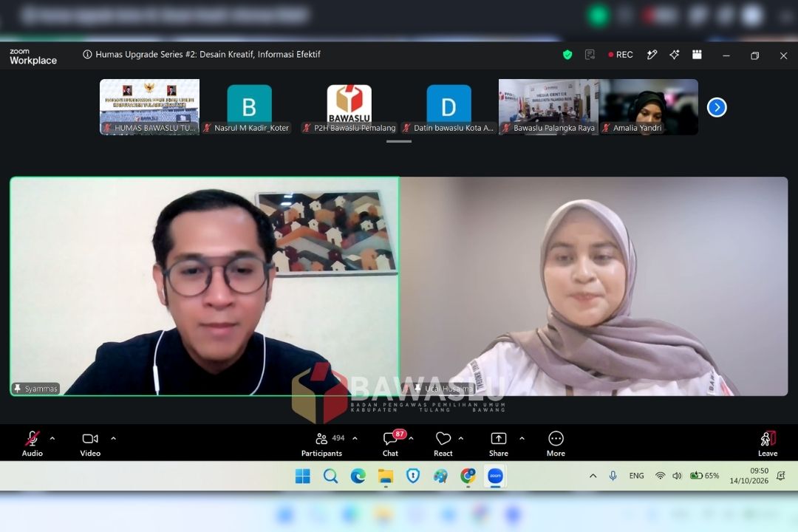The height and width of the screenshot is (532, 798).
Task: Click the Ucal Husaima video tile
Action: [x=594, y=286]
